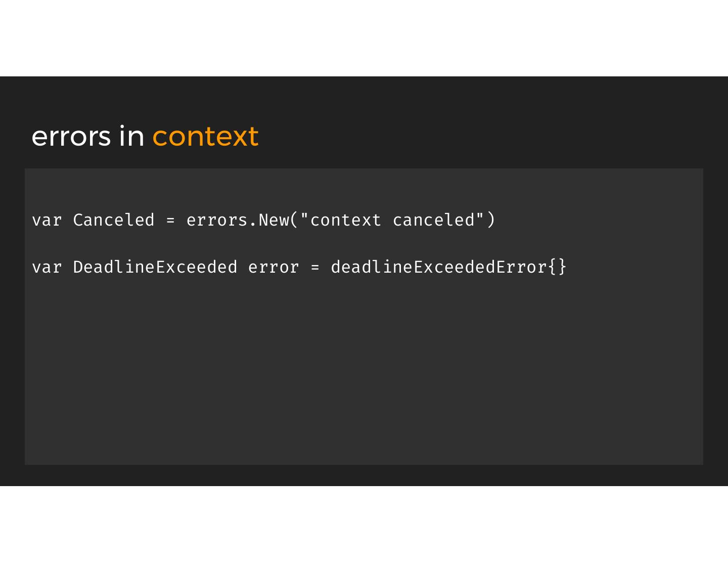
Task: Click the equals sign after Canceled
Action: (x=170, y=221)
